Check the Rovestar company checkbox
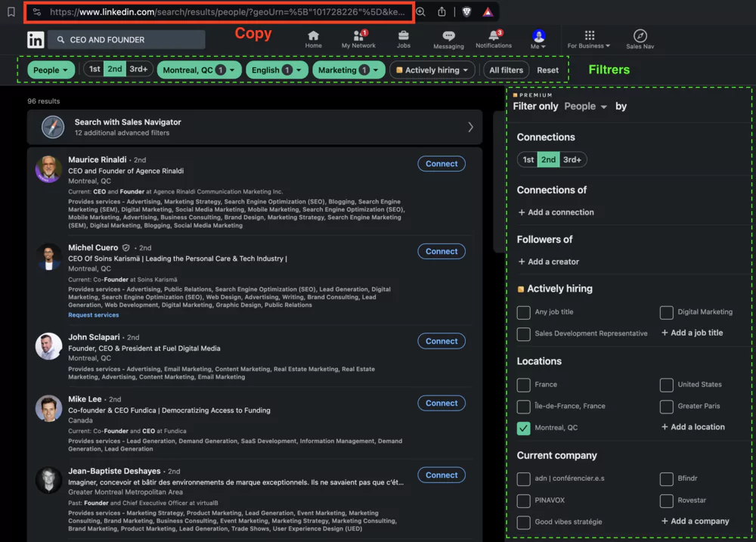 point(666,500)
